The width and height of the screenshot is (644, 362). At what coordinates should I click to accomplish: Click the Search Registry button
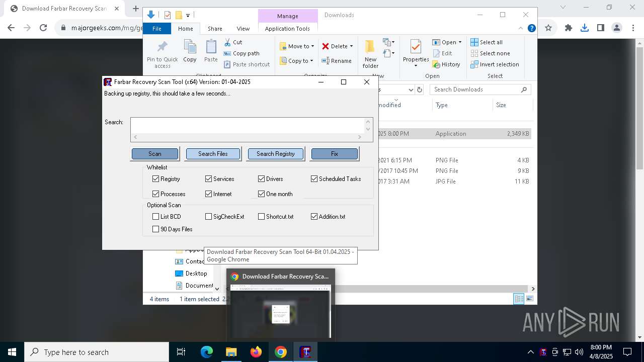click(x=275, y=154)
